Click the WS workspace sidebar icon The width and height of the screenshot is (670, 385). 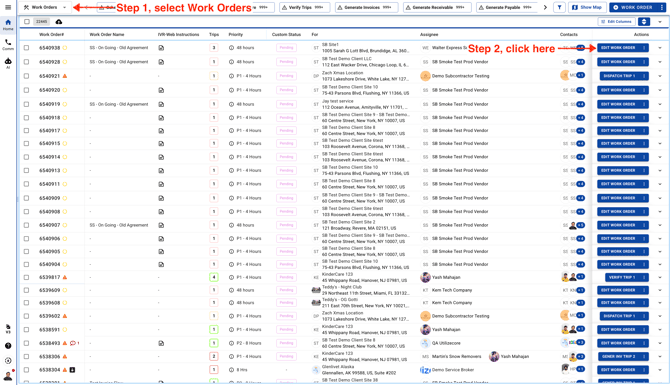(x=8, y=329)
